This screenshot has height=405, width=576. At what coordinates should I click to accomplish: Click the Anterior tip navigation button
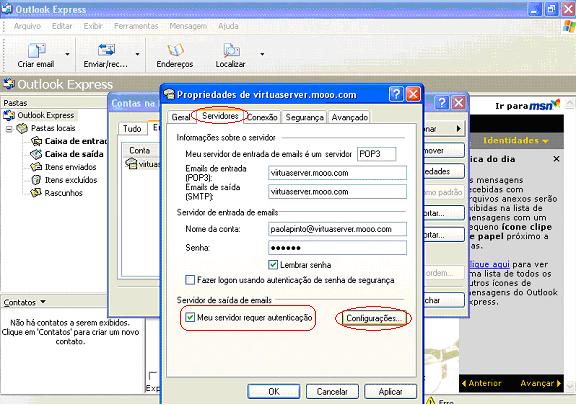[x=481, y=383]
